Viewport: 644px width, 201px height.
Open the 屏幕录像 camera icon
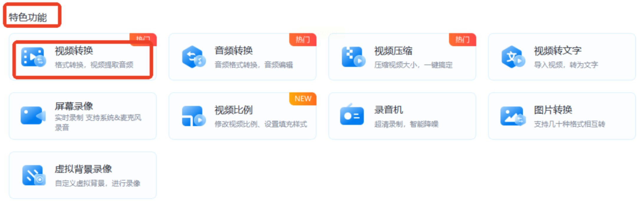pos(33,116)
